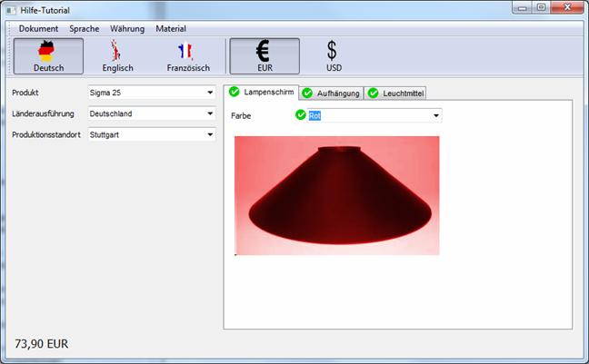Click the Hilfe-Tutorial window title icon
This screenshot has width=589, height=364.
[x=12, y=10]
